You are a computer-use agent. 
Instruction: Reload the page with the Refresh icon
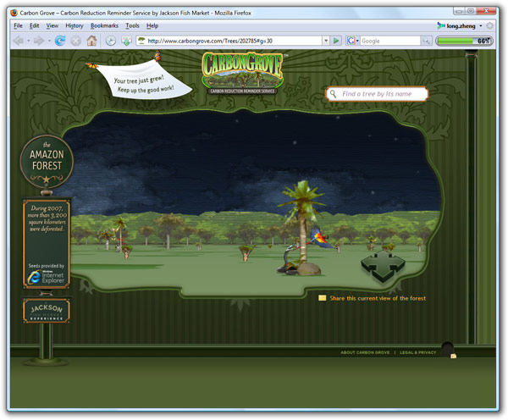(x=60, y=41)
